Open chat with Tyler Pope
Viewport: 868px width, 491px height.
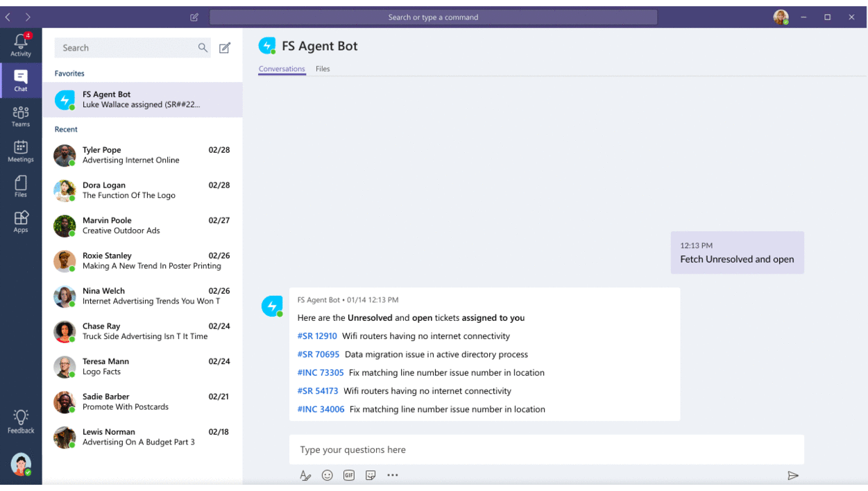coord(142,156)
